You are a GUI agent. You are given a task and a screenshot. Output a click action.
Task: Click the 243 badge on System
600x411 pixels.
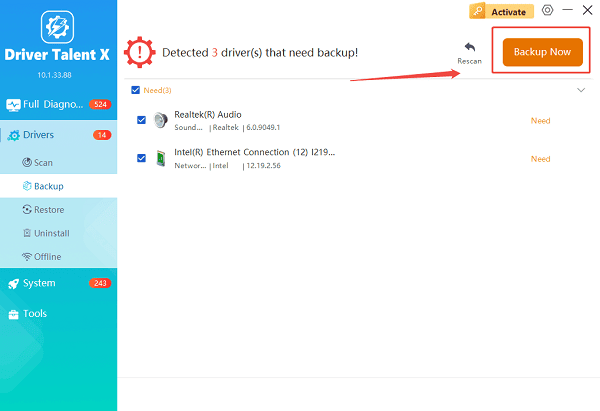click(x=100, y=283)
